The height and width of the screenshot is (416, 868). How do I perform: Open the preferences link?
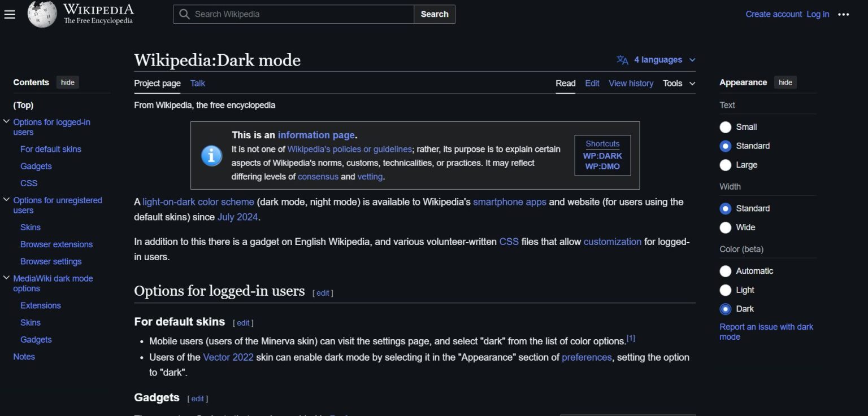pyautogui.click(x=587, y=357)
